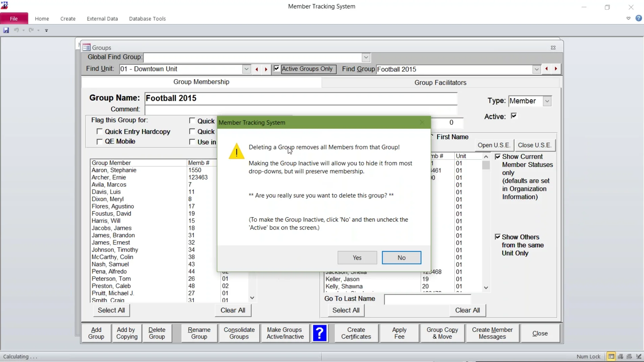Enable QE Mobile flag
644x362 pixels.
99,142
